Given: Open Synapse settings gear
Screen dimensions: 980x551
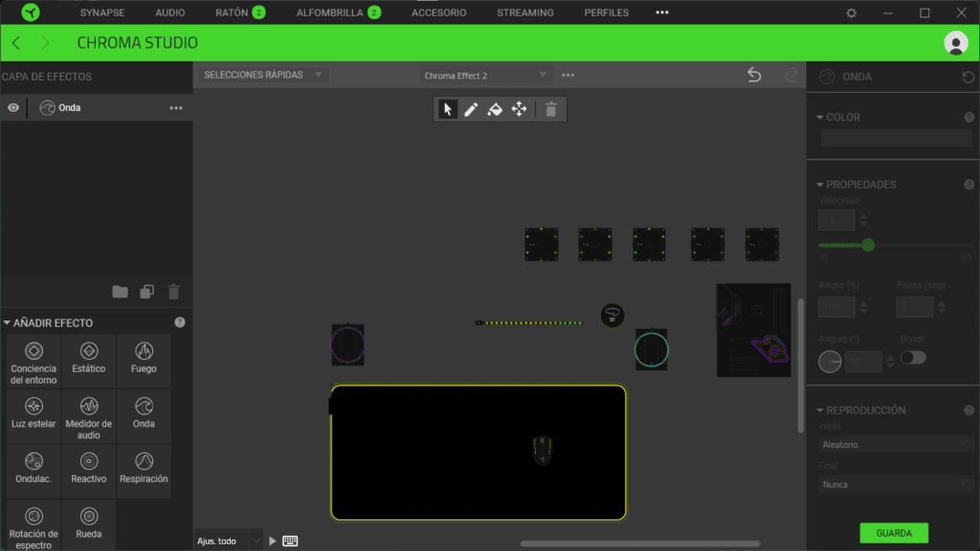Looking at the screenshot, I should [851, 12].
